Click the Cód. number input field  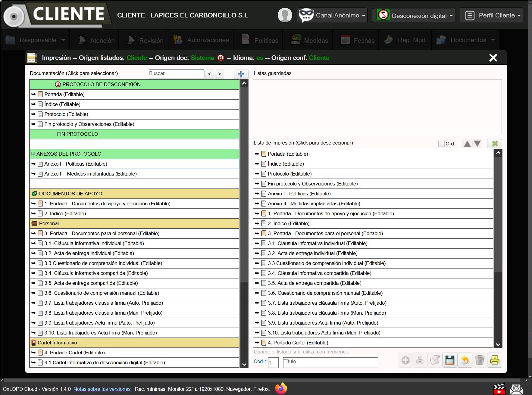click(x=273, y=362)
